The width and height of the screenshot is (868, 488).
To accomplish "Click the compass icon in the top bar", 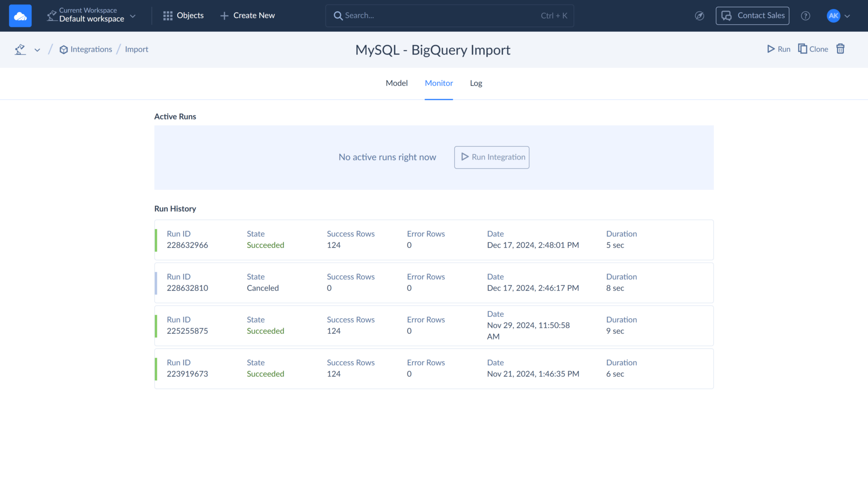I will (699, 16).
